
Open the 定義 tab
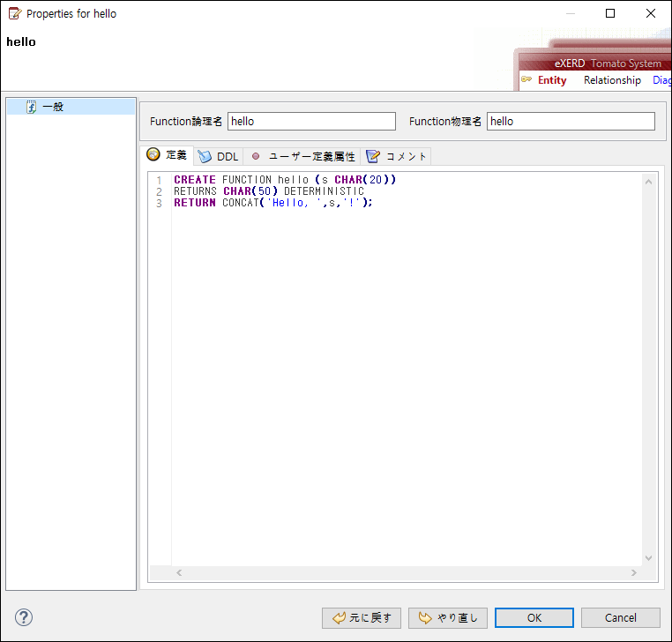(167, 155)
